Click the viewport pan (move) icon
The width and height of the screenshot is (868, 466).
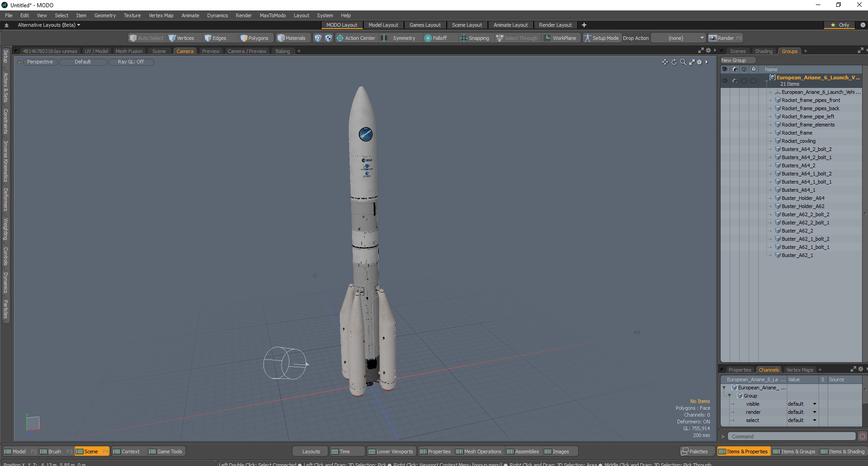click(x=665, y=62)
